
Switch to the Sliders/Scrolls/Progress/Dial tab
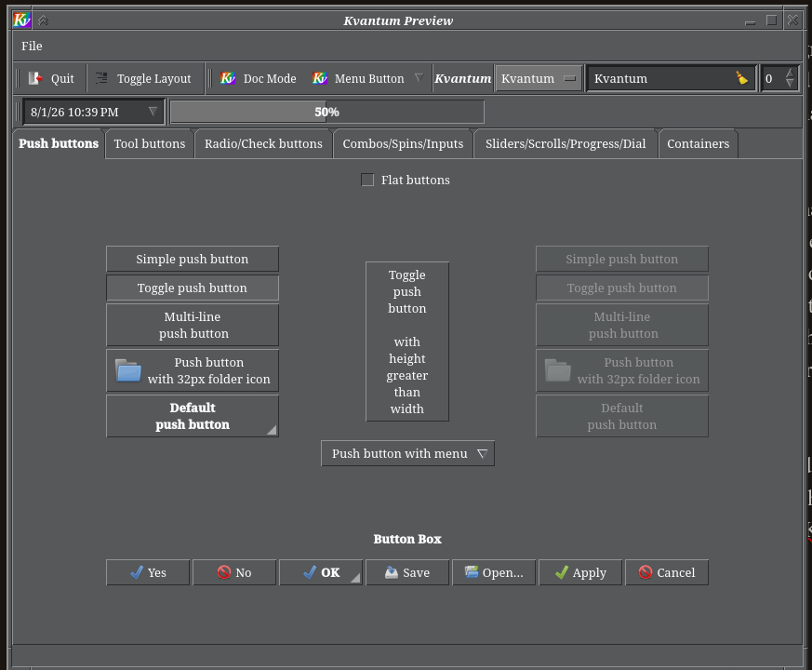[x=566, y=143]
